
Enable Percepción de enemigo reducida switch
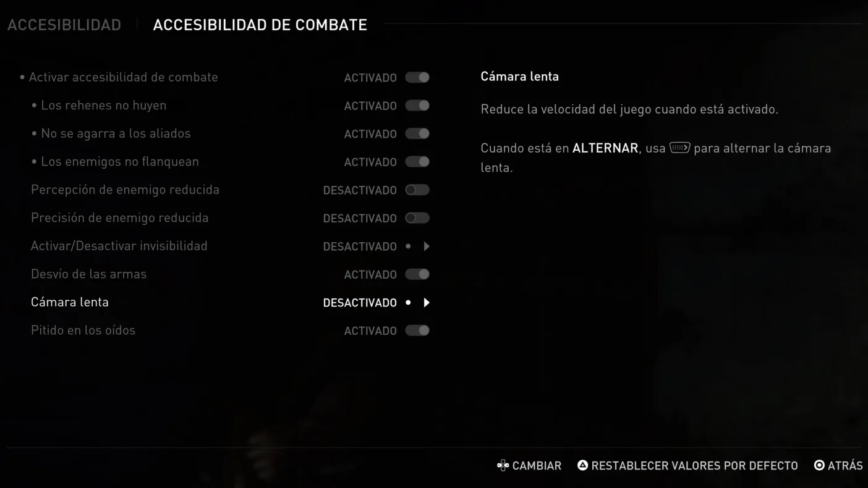[x=417, y=190]
